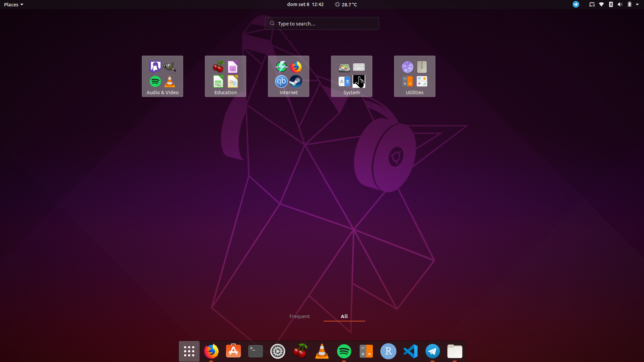Screen dimensions: 644x362
Task: Open the Terminal from the dock
Action: (x=255, y=351)
